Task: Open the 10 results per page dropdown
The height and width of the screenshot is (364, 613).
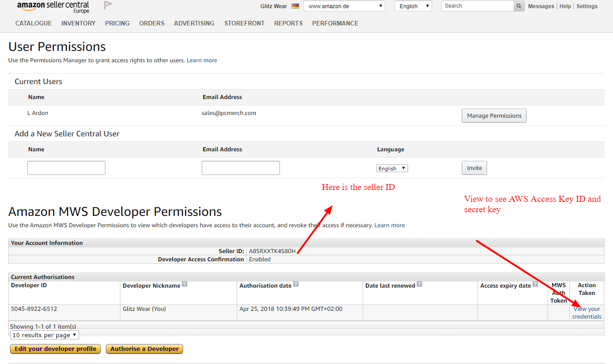Action: pyautogui.click(x=45, y=335)
